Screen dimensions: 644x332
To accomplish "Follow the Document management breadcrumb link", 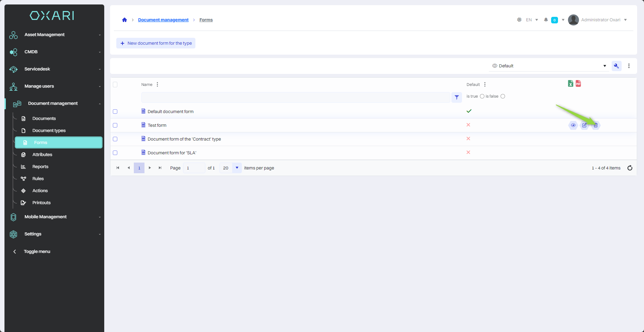I will point(163,20).
